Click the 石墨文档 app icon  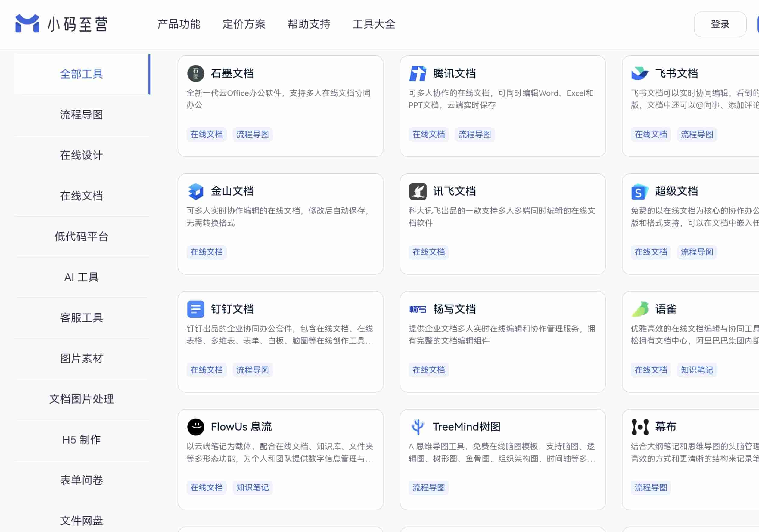tap(196, 73)
